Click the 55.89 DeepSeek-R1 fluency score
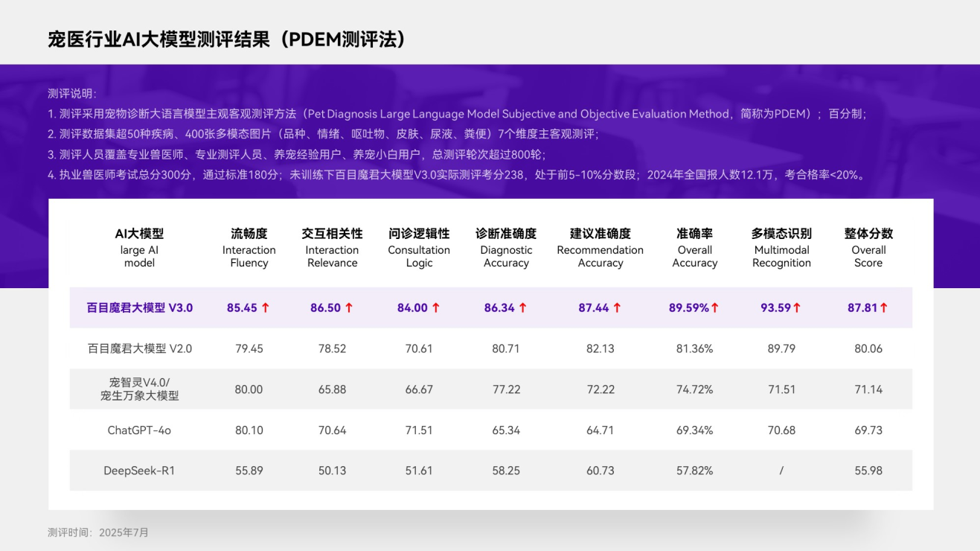The image size is (980, 551). tap(249, 471)
